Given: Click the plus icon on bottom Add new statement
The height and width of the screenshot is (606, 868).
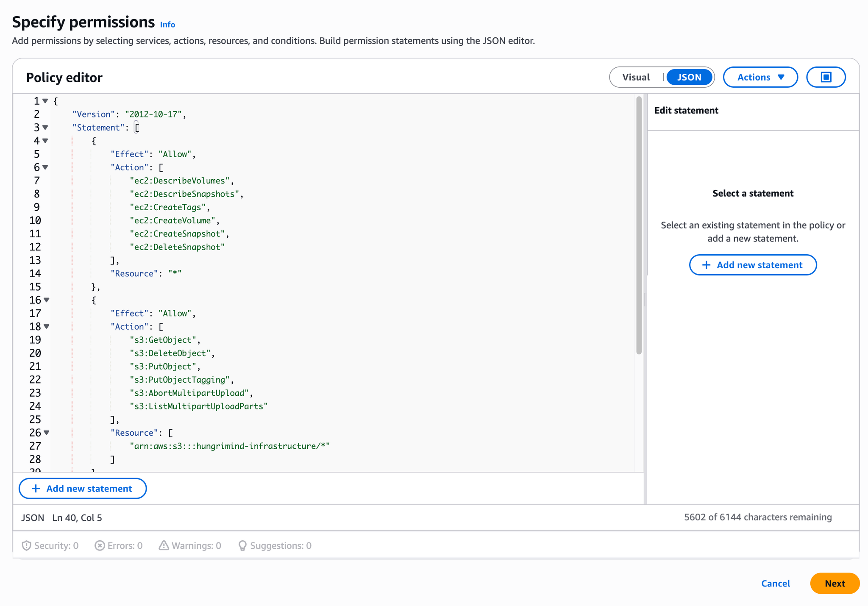Looking at the screenshot, I should click(x=36, y=488).
